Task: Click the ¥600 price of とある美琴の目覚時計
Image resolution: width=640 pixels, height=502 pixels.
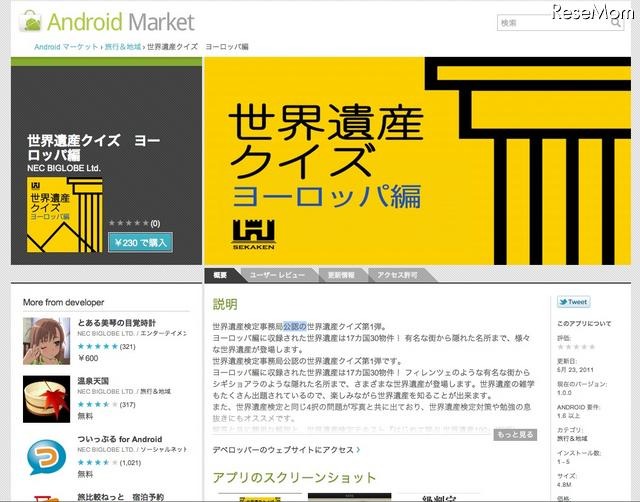Action: [88, 358]
